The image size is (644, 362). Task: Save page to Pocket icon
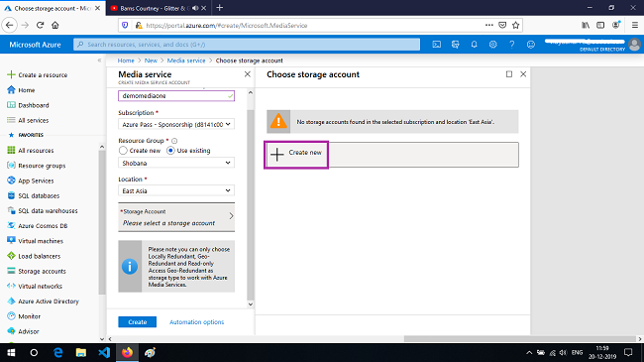click(x=502, y=25)
